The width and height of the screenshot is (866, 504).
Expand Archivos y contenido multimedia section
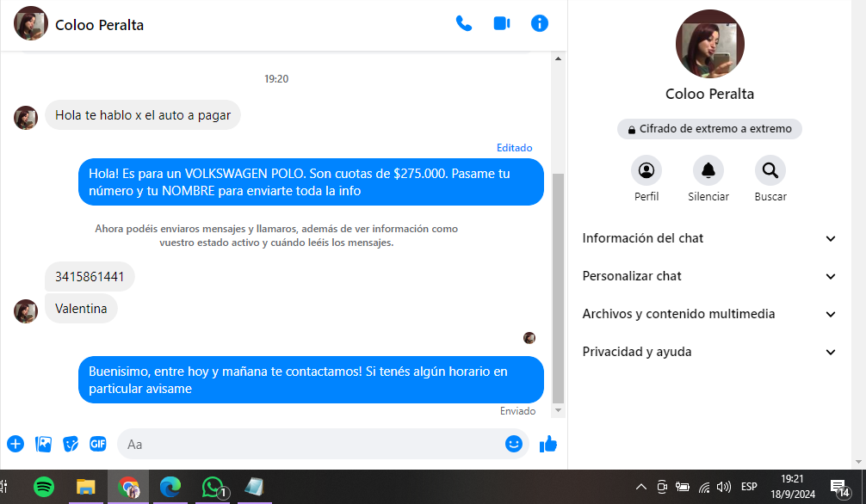pos(709,314)
